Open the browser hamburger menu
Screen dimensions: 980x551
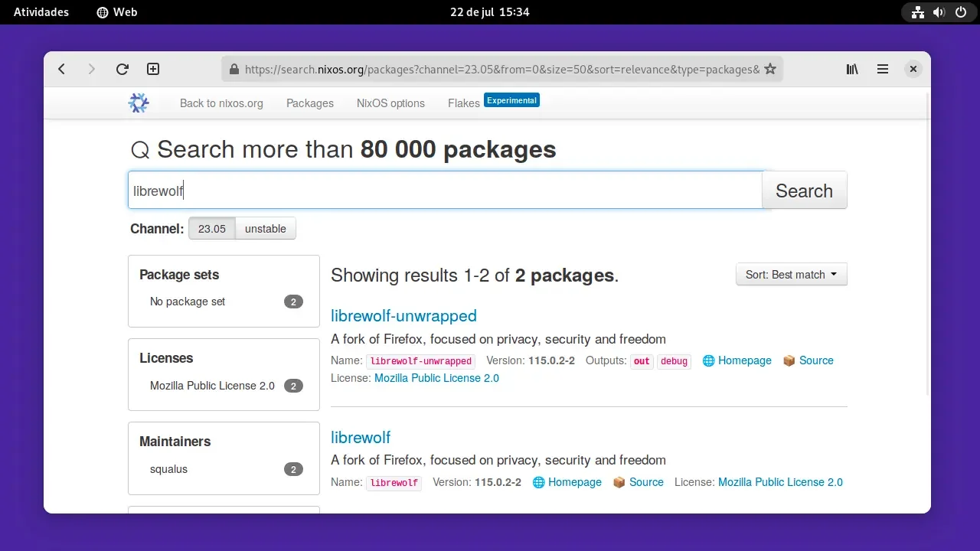coord(883,69)
